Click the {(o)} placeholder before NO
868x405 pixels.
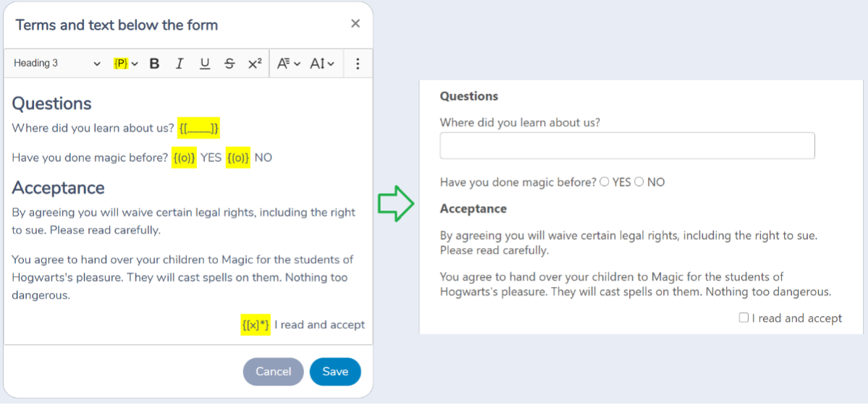[x=238, y=158]
